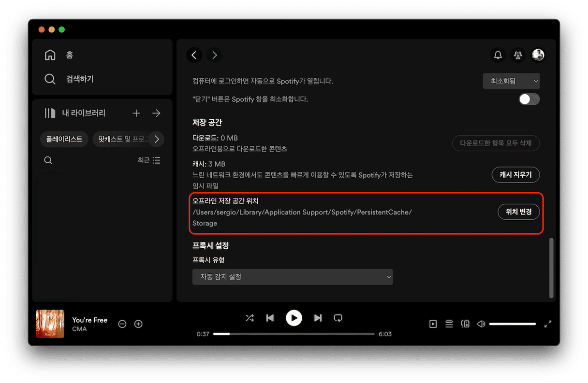Open the play queue icon
Screen dimensions: 588x383
(x=449, y=324)
